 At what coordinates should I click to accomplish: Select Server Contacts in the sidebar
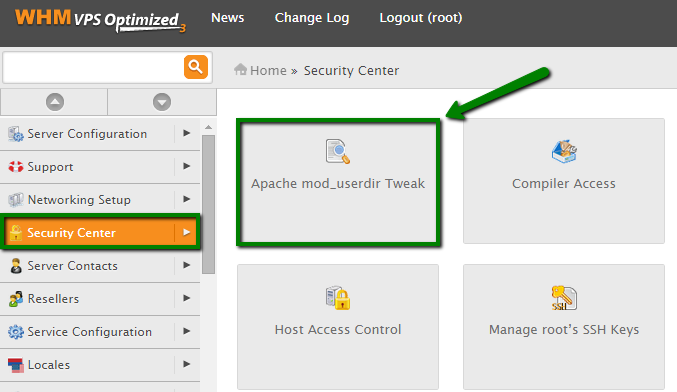(100, 266)
